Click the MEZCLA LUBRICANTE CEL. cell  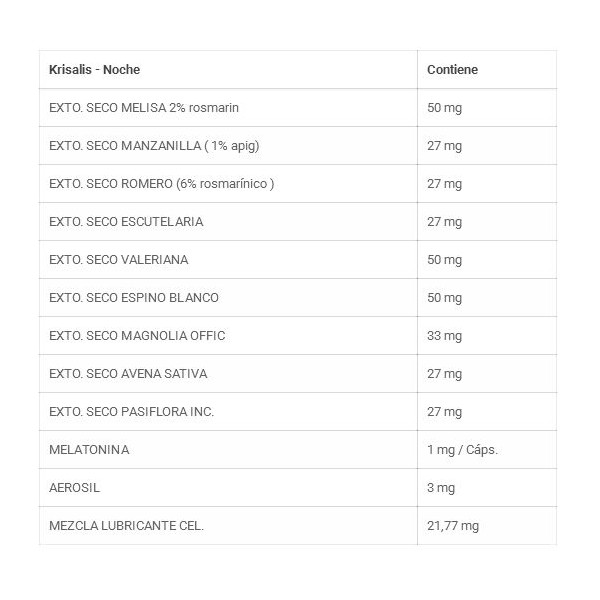click(126, 525)
